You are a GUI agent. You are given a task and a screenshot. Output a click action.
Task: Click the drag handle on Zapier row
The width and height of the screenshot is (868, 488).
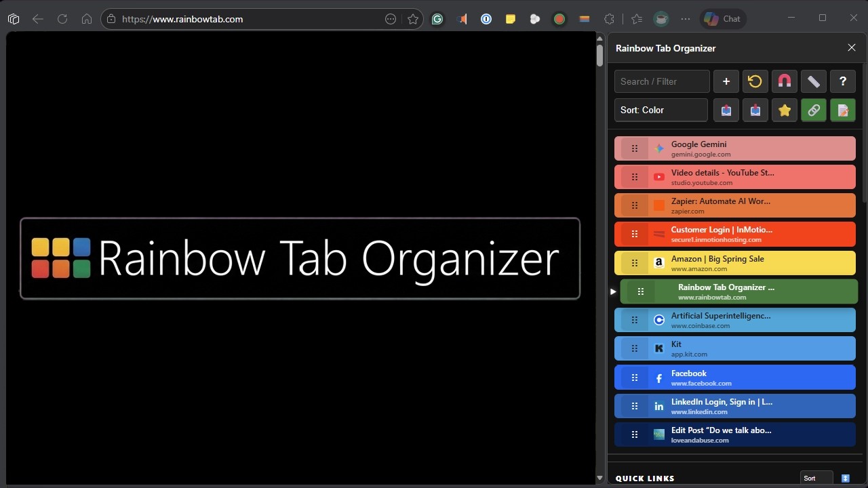[635, 205]
